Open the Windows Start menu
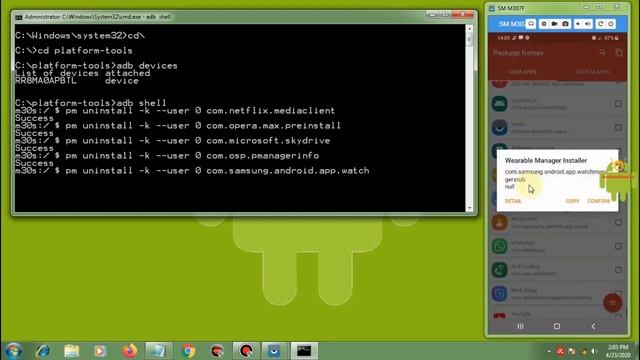 (13, 351)
